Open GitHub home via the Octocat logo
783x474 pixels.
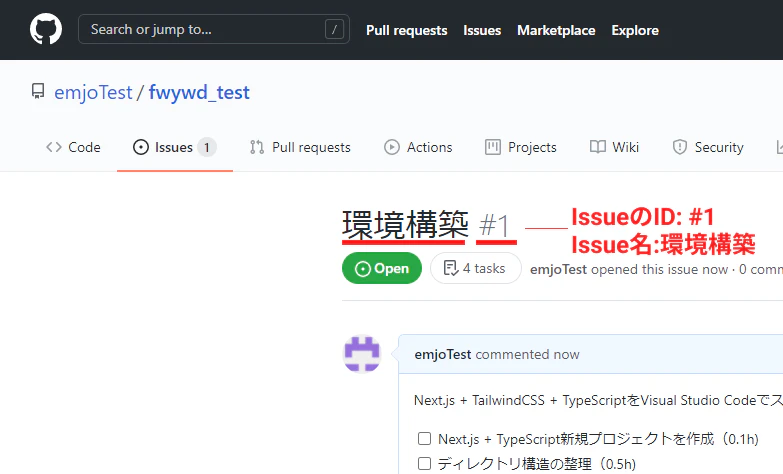(46, 29)
